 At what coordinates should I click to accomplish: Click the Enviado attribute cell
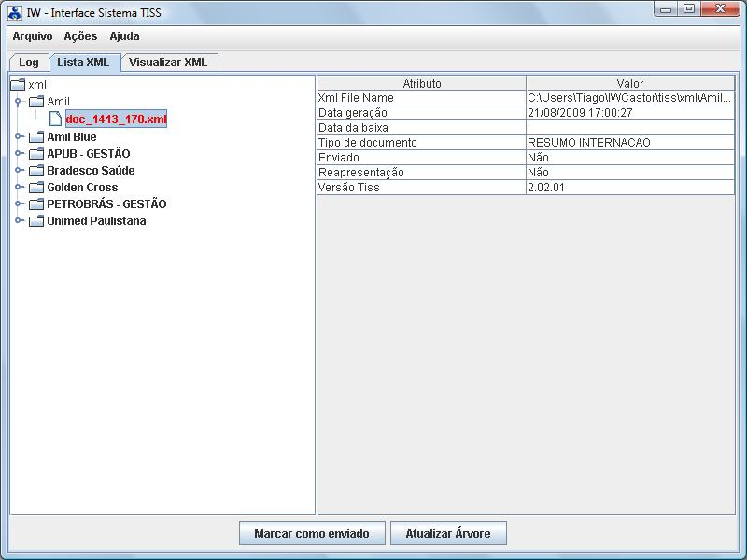coord(422,158)
